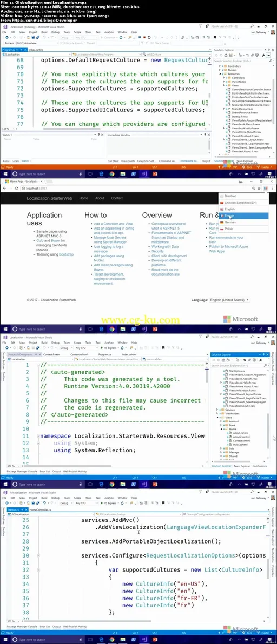Follow the Add a Controller and View link

[x=113, y=224]
